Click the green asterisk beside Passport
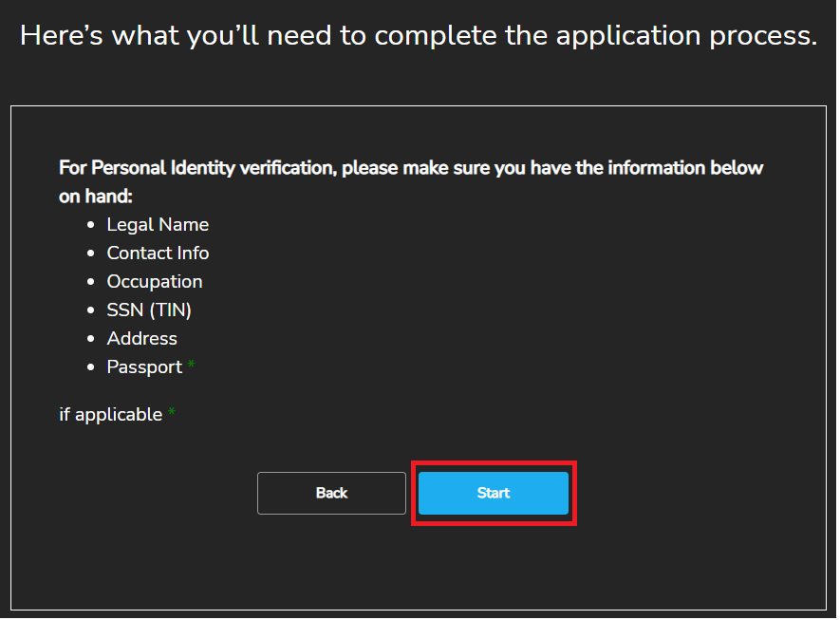This screenshot has height=620, width=840. tap(191, 366)
